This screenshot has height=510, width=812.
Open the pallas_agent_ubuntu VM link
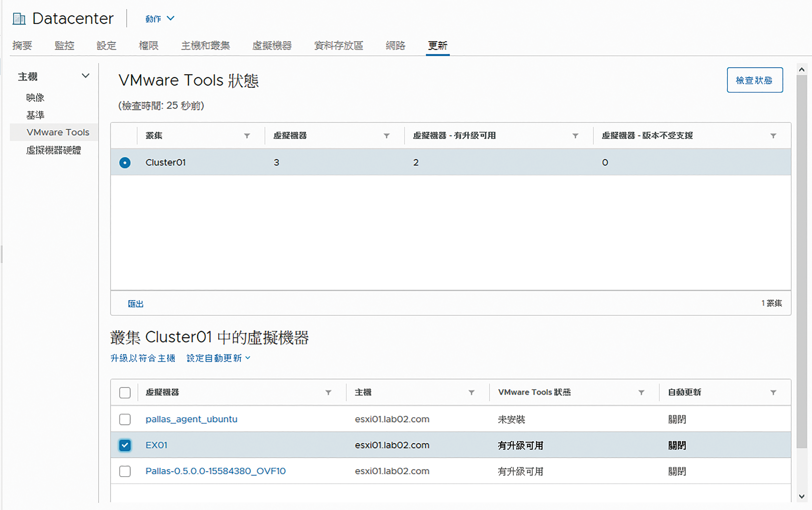pyautogui.click(x=192, y=419)
